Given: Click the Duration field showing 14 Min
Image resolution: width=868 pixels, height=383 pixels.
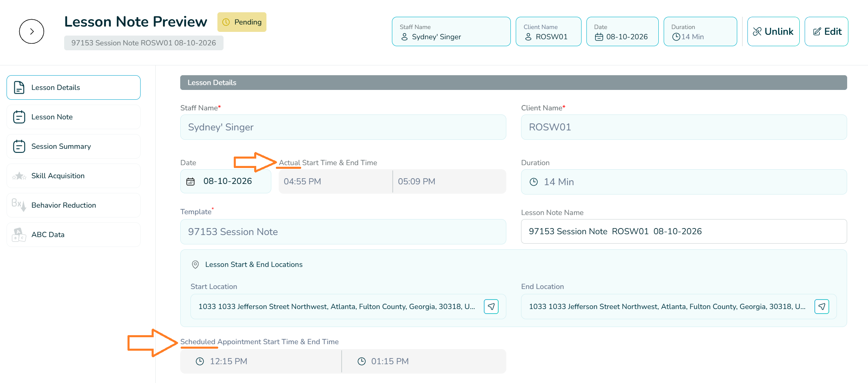Looking at the screenshot, I should pos(684,182).
